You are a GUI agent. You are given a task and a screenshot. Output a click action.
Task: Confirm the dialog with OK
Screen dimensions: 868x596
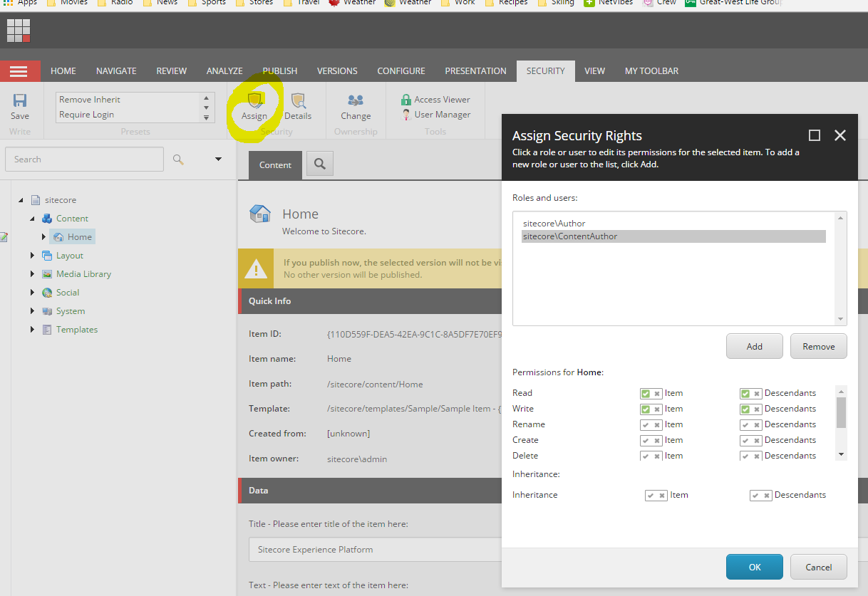[x=755, y=567]
